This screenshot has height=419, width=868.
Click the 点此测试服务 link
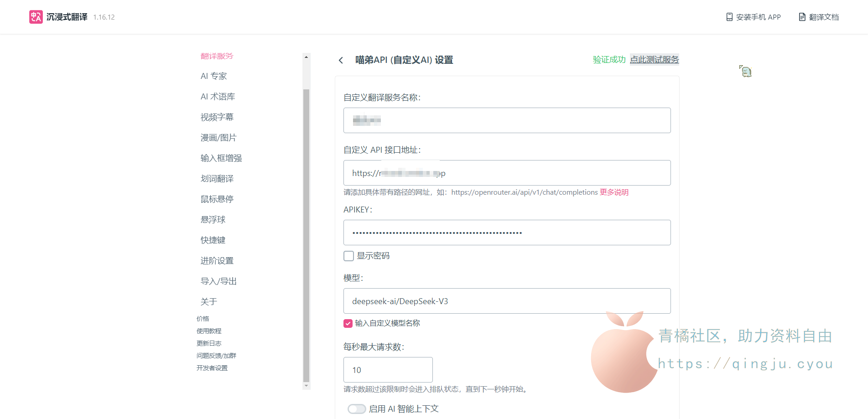point(654,60)
